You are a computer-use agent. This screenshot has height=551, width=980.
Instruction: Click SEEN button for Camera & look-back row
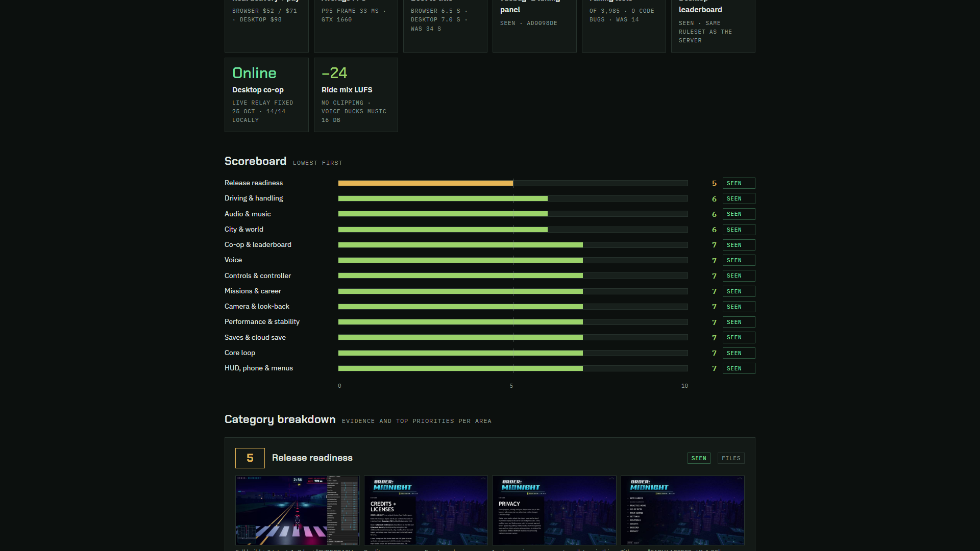739,307
